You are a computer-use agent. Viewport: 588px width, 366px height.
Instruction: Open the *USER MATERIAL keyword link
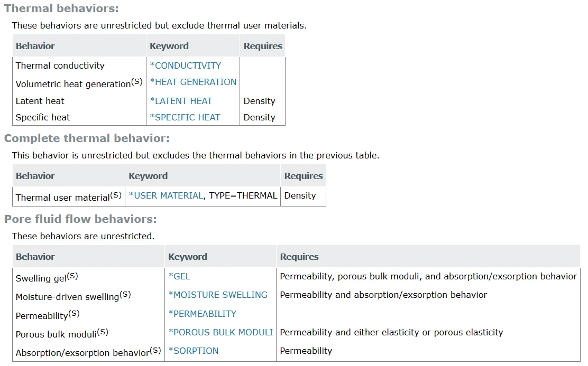[166, 195]
